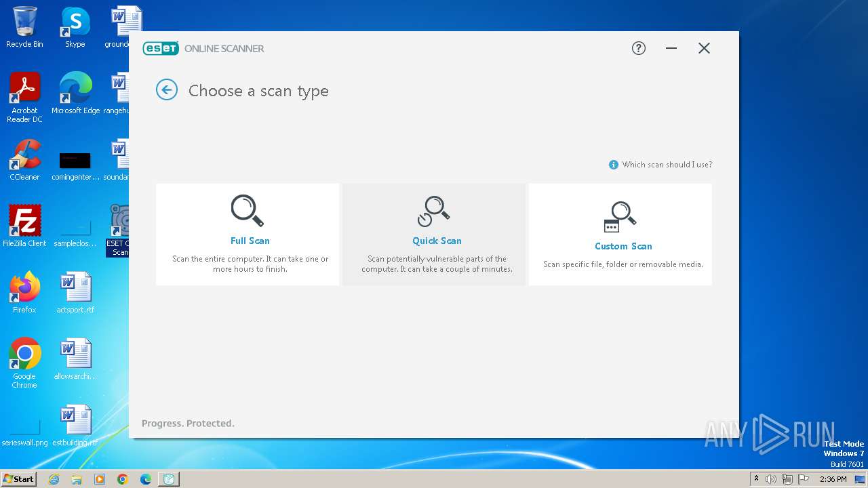This screenshot has height=488, width=868.
Task: Open Windows Explorer folder in taskbar
Action: (x=77, y=479)
